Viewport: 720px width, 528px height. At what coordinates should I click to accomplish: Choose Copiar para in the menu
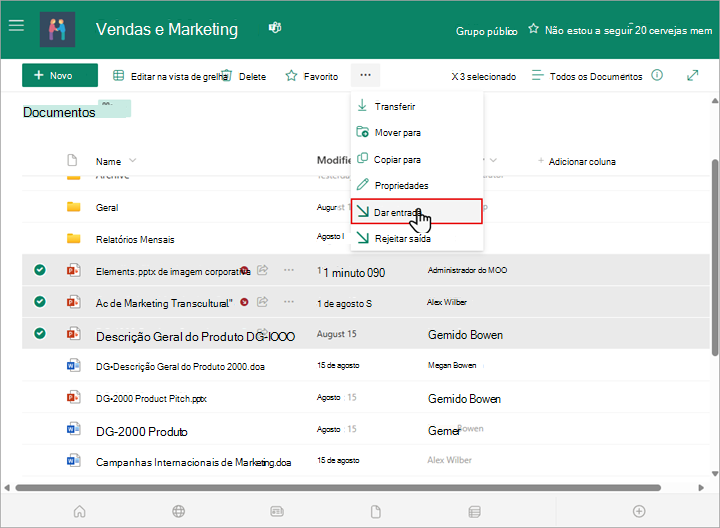click(417, 159)
